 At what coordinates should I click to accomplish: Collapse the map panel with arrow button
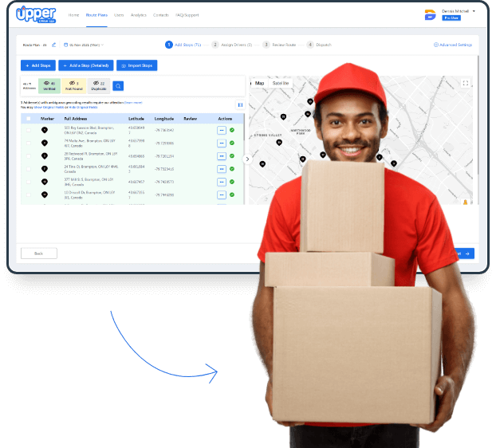click(247, 159)
